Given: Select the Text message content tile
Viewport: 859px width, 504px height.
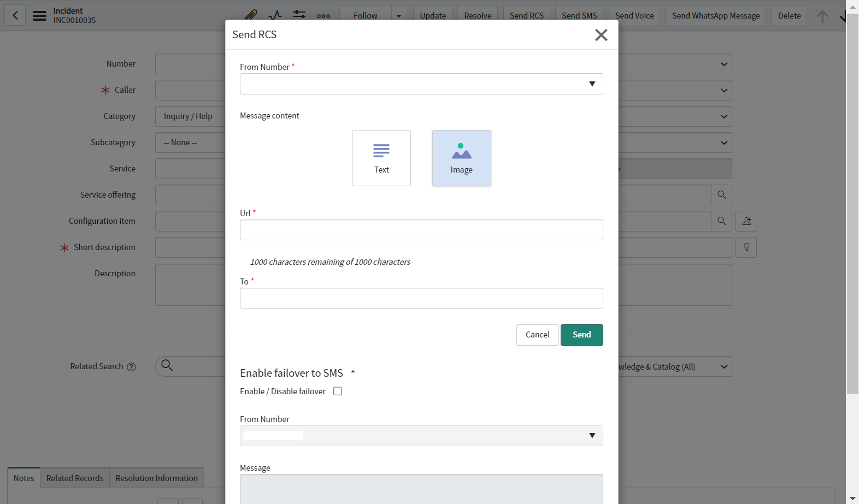Looking at the screenshot, I should point(381,158).
